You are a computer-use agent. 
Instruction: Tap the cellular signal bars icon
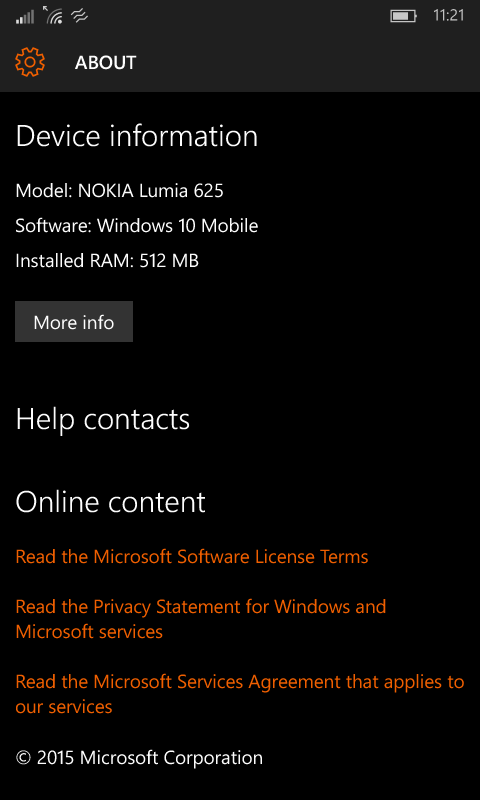tap(25, 17)
